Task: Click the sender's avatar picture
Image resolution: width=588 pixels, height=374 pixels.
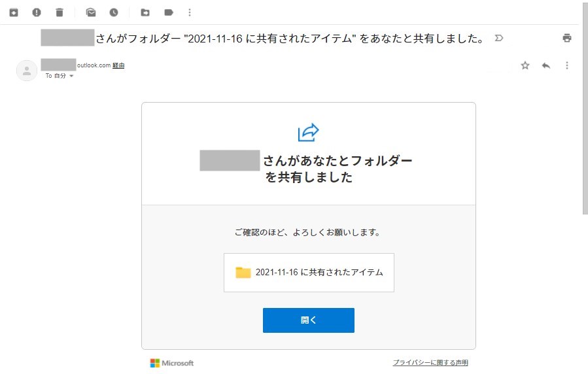Action: [27, 70]
